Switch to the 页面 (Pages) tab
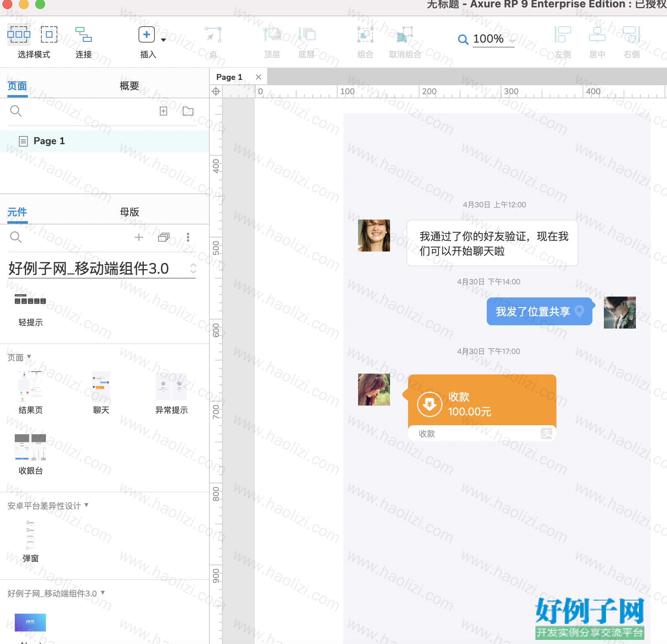667x644 pixels. (x=17, y=86)
